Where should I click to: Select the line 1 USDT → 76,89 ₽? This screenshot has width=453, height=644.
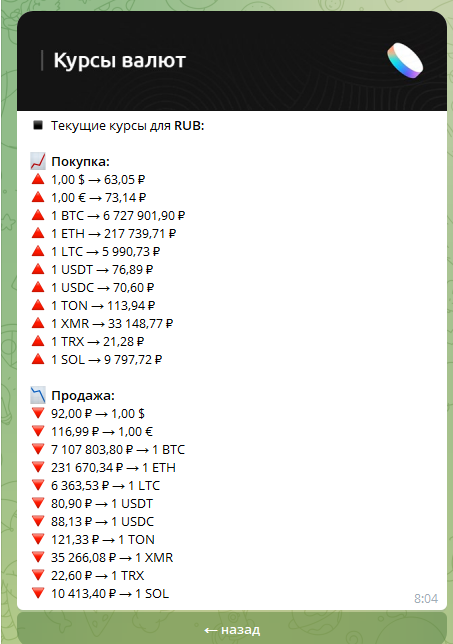click(x=102, y=269)
